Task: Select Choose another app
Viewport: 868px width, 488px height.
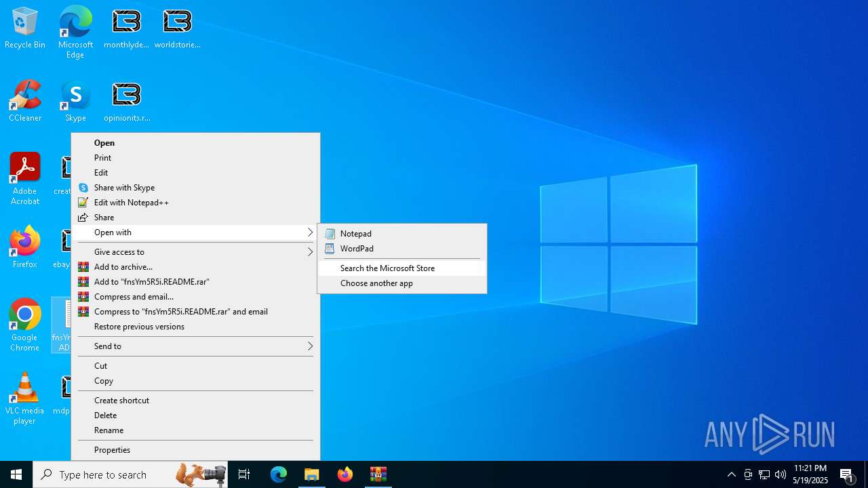Action: pyautogui.click(x=402, y=283)
